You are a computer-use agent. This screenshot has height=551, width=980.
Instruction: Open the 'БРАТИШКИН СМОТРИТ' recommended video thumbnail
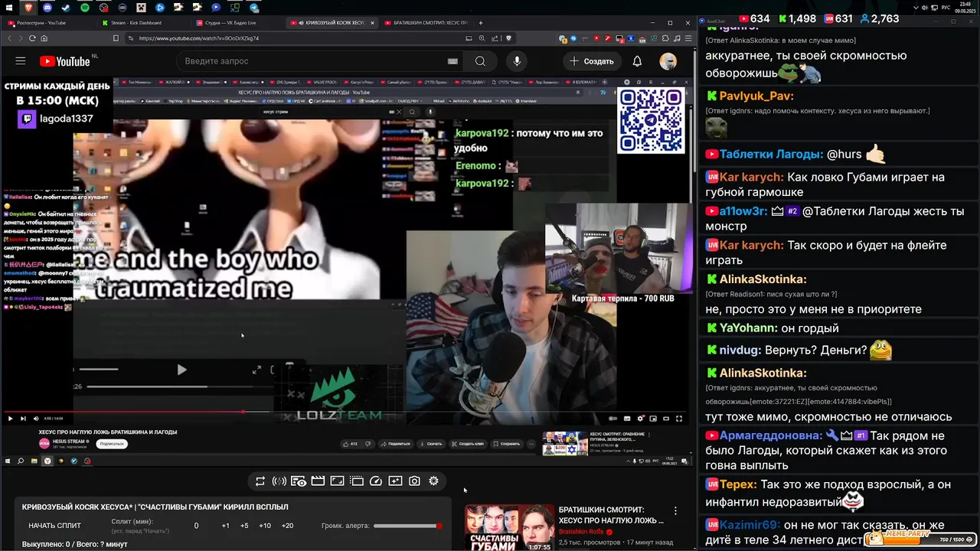click(509, 528)
